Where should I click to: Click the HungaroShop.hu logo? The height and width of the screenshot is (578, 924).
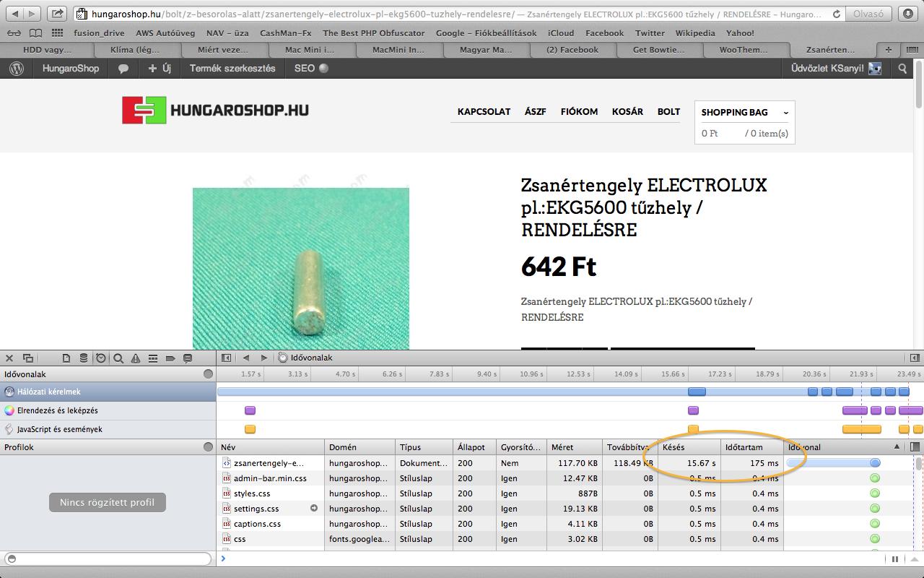[215, 110]
